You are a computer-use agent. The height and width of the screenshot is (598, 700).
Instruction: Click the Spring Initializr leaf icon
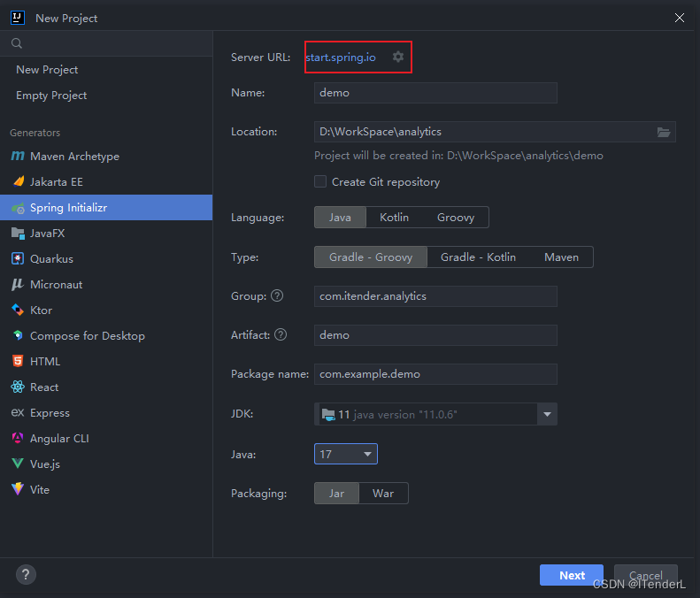18,208
